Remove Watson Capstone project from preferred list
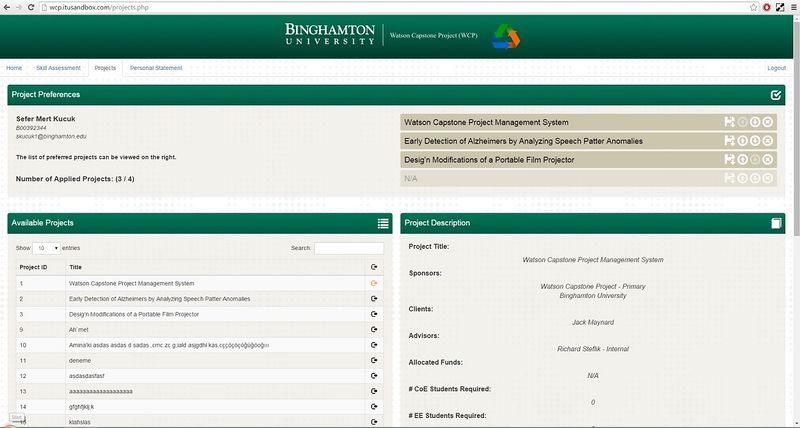800x428 pixels. (x=768, y=122)
